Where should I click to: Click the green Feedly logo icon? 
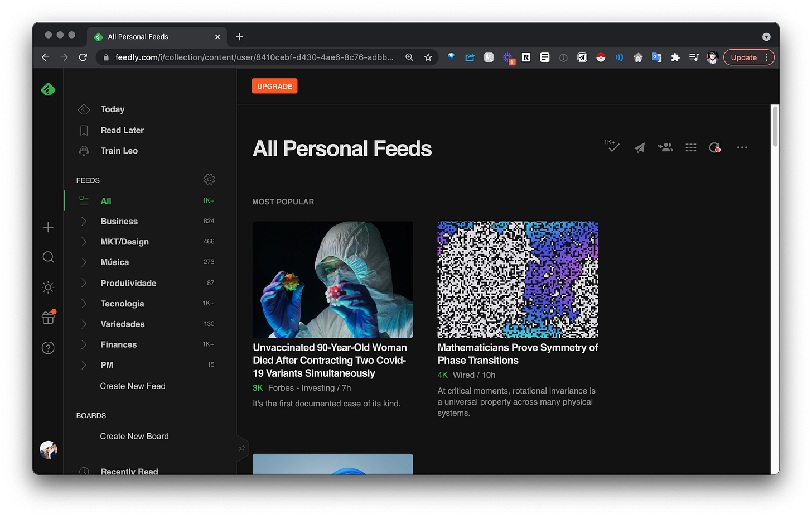[48, 89]
